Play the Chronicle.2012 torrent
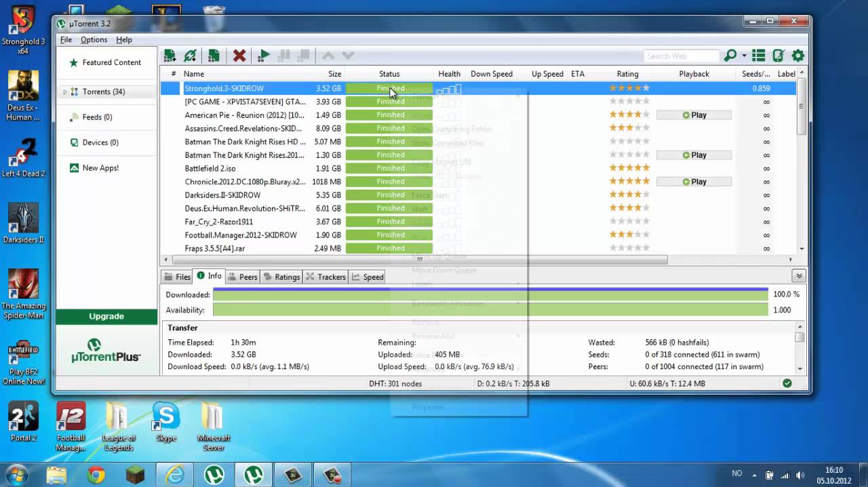Image resolution: width=868 pixels, height=487 pixels. tap(694, 182)
